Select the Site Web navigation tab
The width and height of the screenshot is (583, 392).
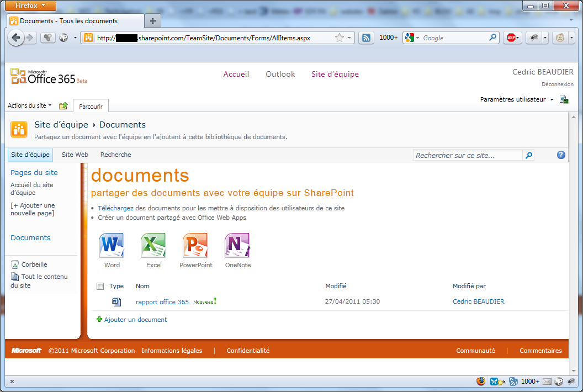tap(75, 155)
